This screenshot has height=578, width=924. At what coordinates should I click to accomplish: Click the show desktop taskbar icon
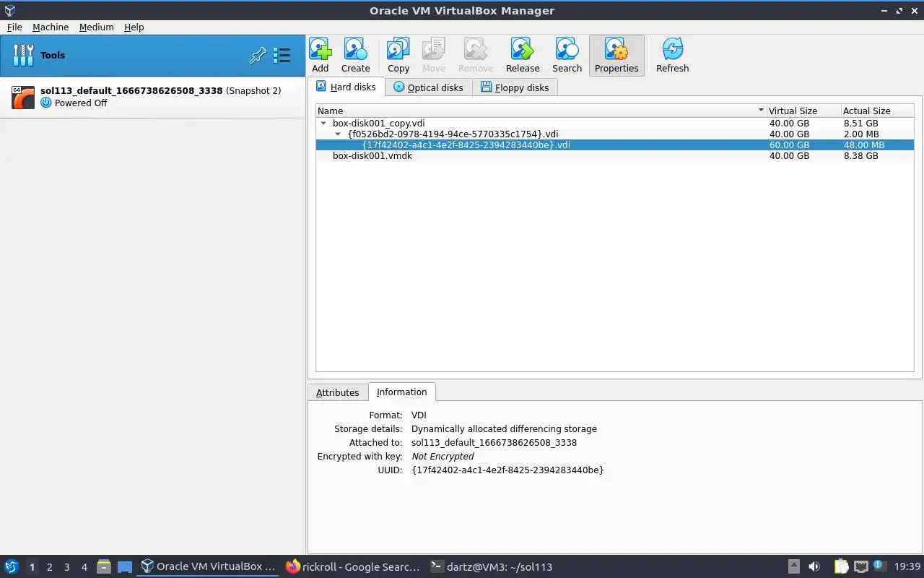tap(125, 566)
